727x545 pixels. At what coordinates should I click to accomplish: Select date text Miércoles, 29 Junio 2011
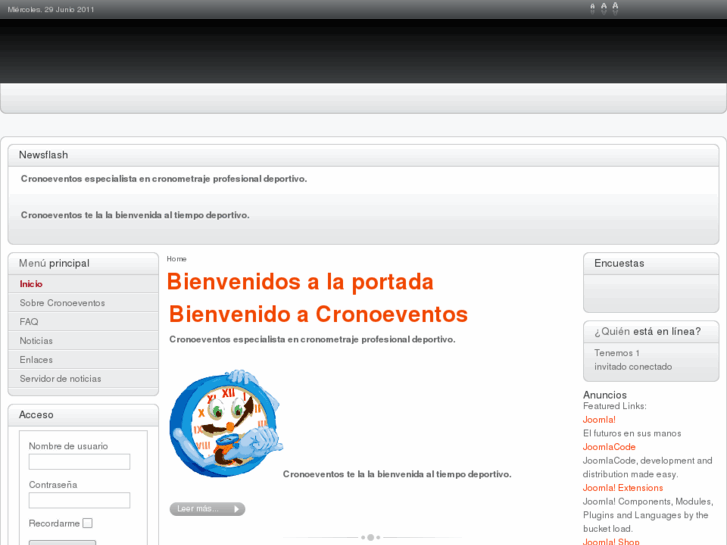click(51, 9)
